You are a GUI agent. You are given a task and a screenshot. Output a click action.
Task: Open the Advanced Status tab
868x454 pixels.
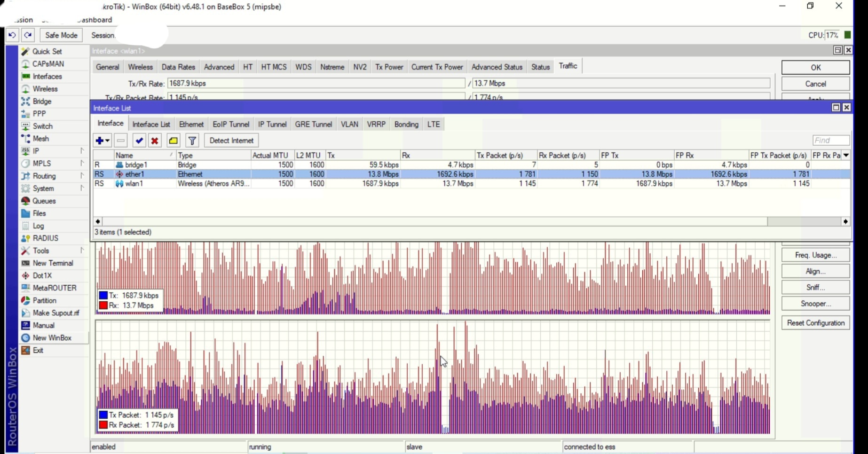[497, 67]
